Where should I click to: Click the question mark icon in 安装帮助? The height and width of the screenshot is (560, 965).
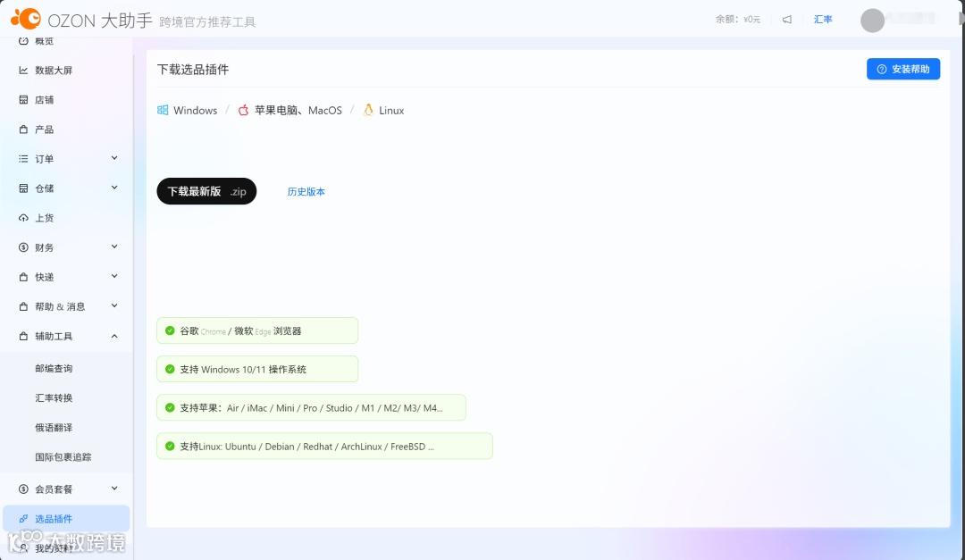881,69
